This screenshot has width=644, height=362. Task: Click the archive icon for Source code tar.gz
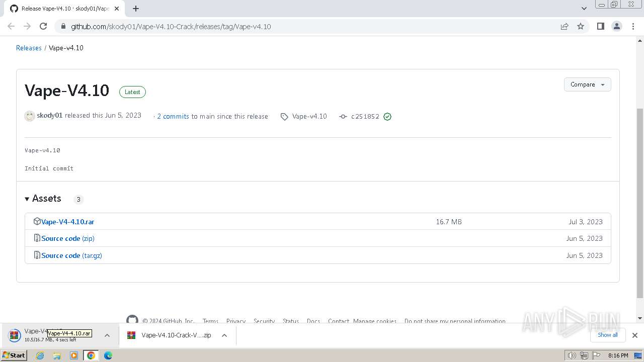tap(37, 255)
